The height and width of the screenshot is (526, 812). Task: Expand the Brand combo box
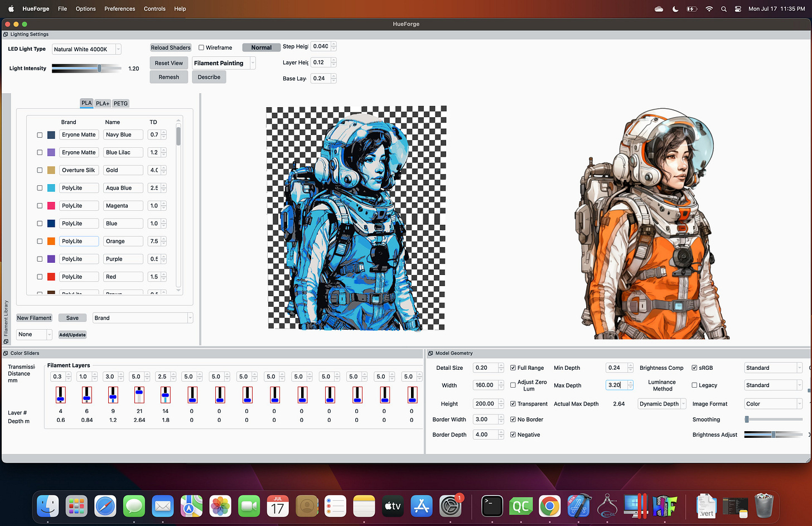click(x=143, y=318)
